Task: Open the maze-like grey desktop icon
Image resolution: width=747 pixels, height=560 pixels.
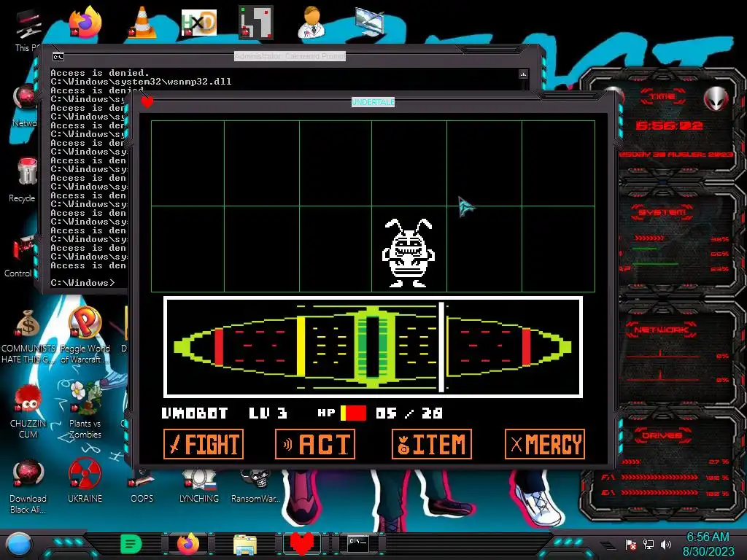Action: point(256,22)
